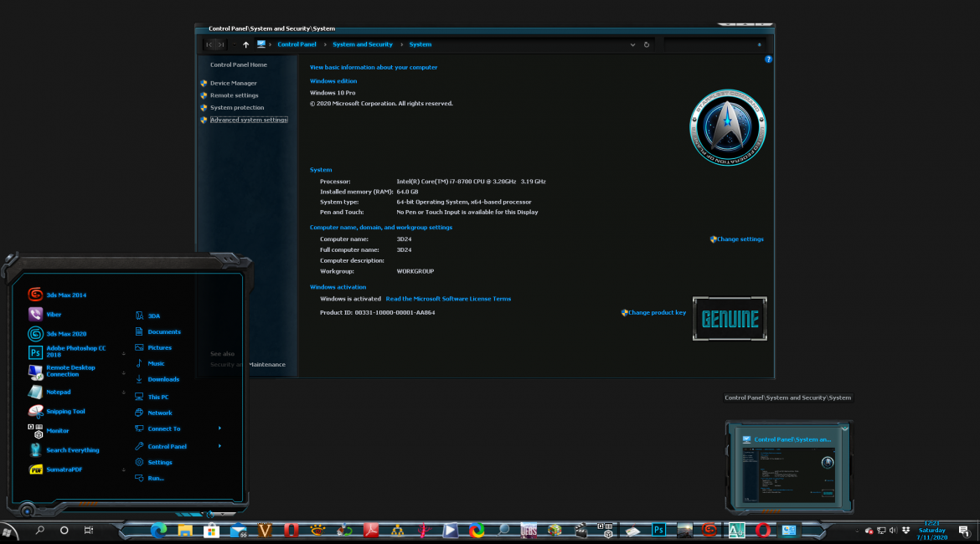Expand the Photoshop CC 2018 jump list arrow
980x544 pixels.
123,353
